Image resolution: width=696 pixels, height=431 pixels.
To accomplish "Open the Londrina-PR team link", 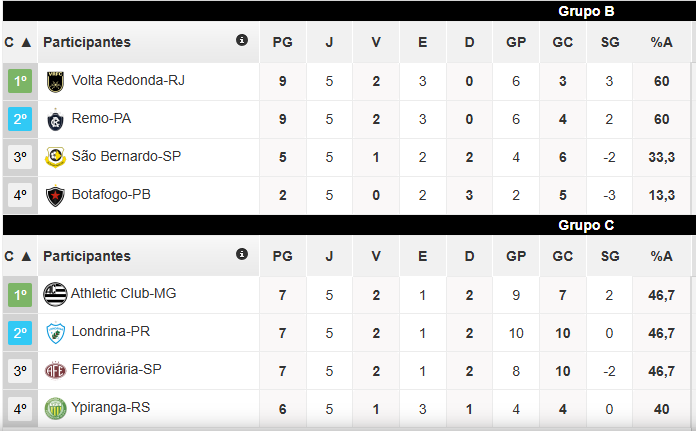I will 111,332.
